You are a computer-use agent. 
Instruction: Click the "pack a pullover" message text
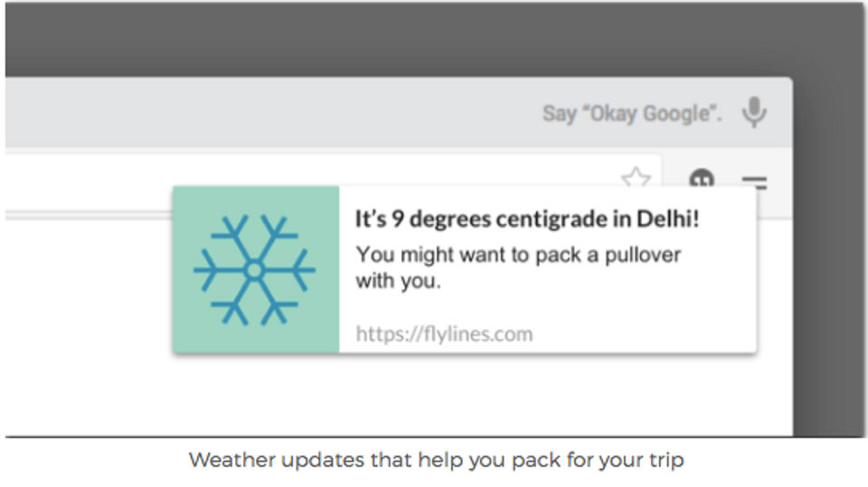click(x=518, y=267)
